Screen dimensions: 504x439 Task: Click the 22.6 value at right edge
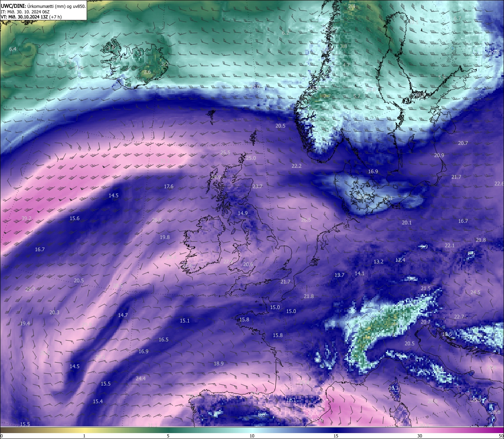tap(499, 183)
